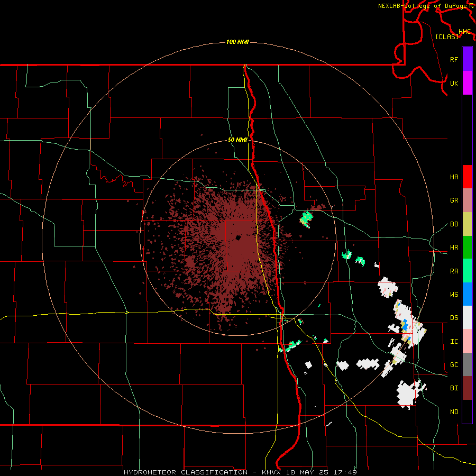Click the 'KMVX' radar site identifier

(270, 472)
